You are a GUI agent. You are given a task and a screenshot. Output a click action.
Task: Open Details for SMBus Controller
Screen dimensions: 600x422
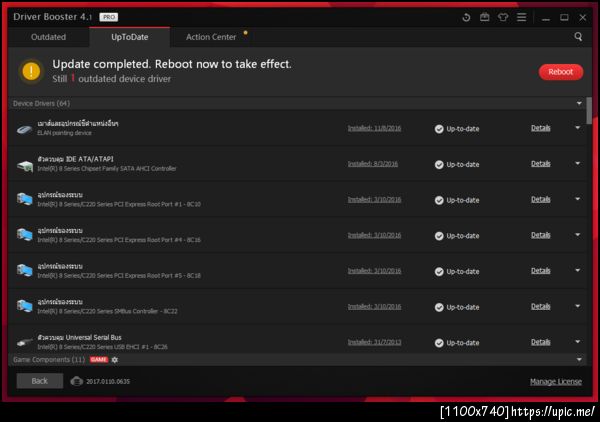click(x=541, y=306)
